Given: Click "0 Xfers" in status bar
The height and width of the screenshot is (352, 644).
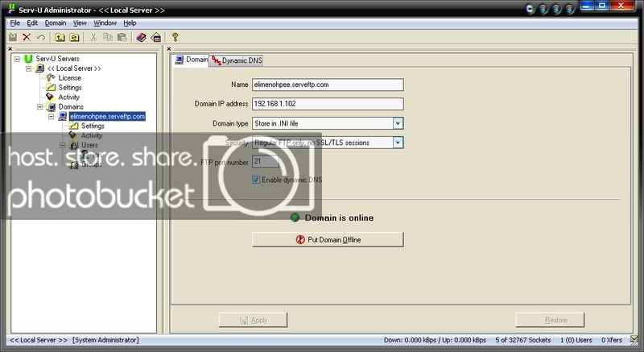Looking at the screenshot, I should [612, 340].
